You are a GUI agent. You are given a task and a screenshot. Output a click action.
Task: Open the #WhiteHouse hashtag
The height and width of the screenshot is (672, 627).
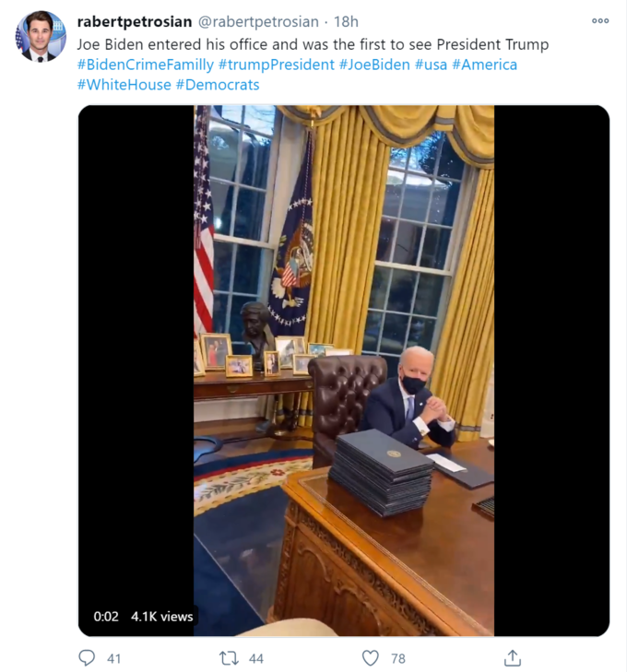[124, 85]
